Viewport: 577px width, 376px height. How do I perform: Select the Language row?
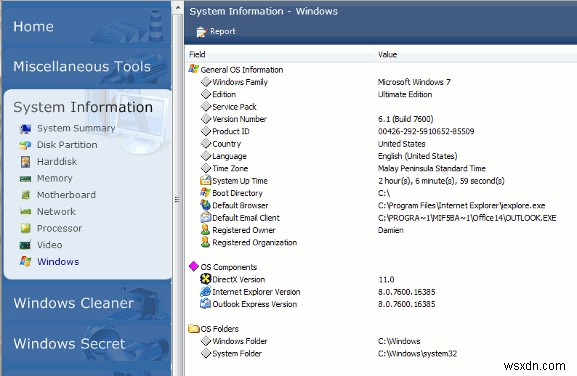tap(381, 156)
